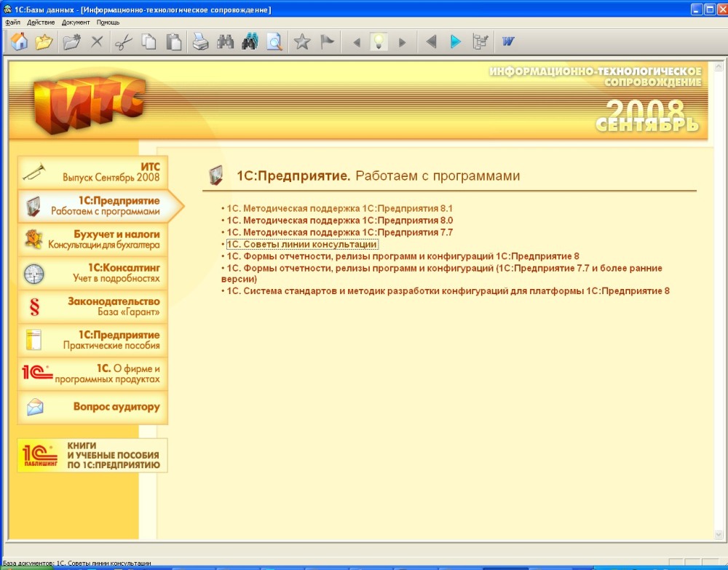Click the star bookmark icon
The width and height of the screenshot is (728, 570).
click(301, 42)
